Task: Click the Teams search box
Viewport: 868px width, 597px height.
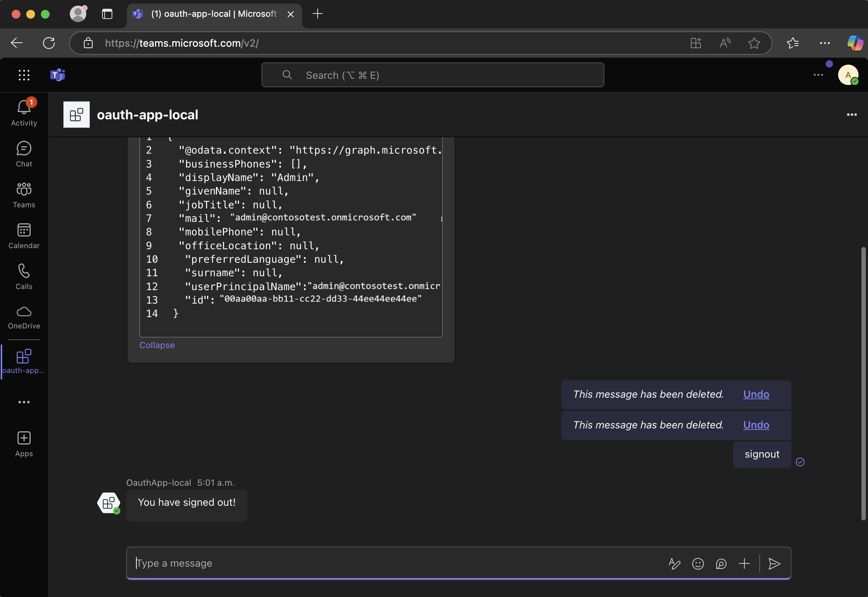Action: click(x=433, y=75)
